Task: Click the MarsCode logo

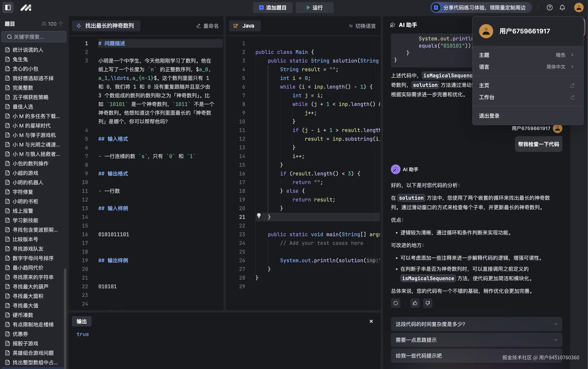Action: tap(26, 7)
